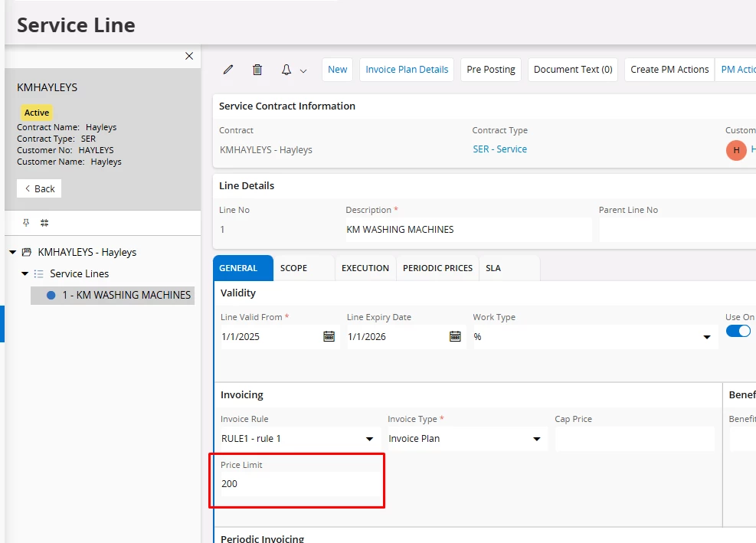Click the Invoice Plan Details button
756x543 pixels.
[407, 70]
